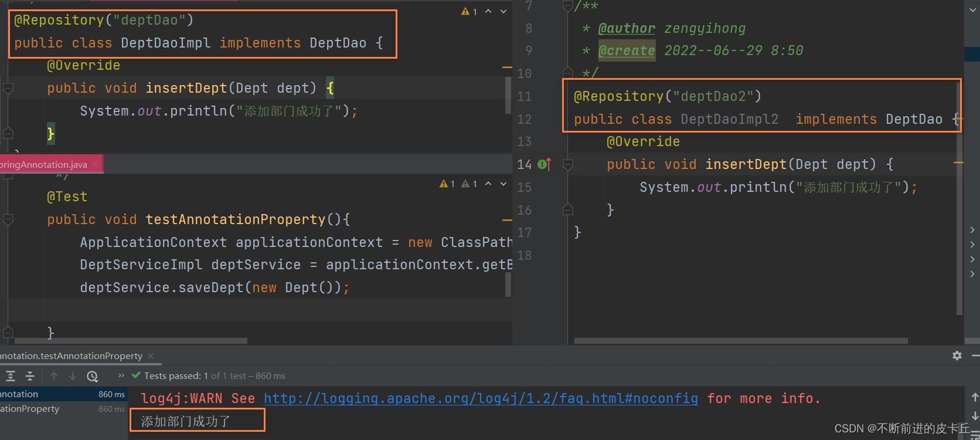Go to previous problem in test editor
The height and width of the screenshot is (440, 980).
pos(488,184)
